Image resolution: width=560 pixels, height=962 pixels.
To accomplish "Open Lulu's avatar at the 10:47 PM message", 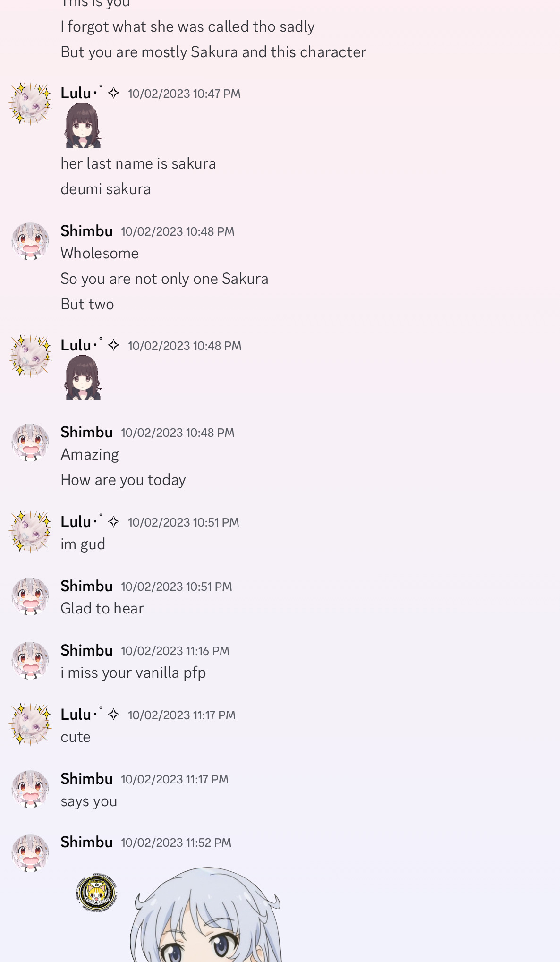I will coord(30,104).
